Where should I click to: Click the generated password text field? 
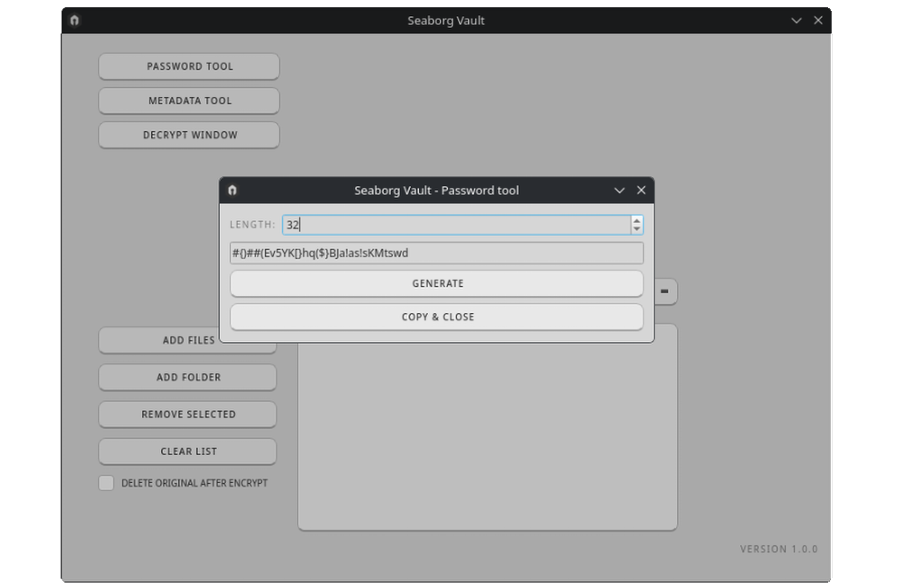437,252
